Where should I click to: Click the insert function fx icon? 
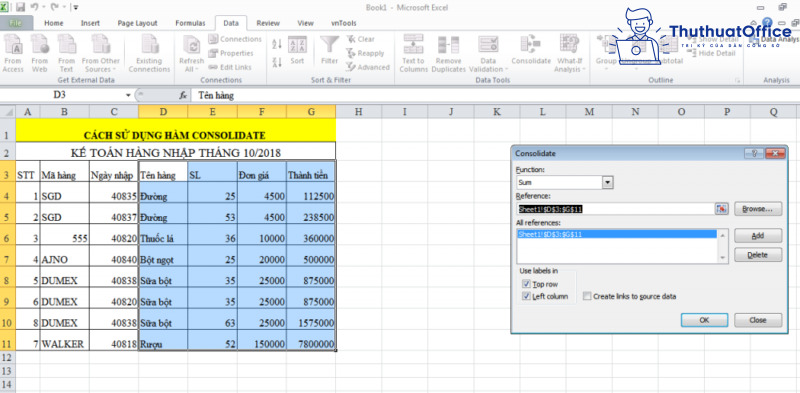[x=183, y=95]
